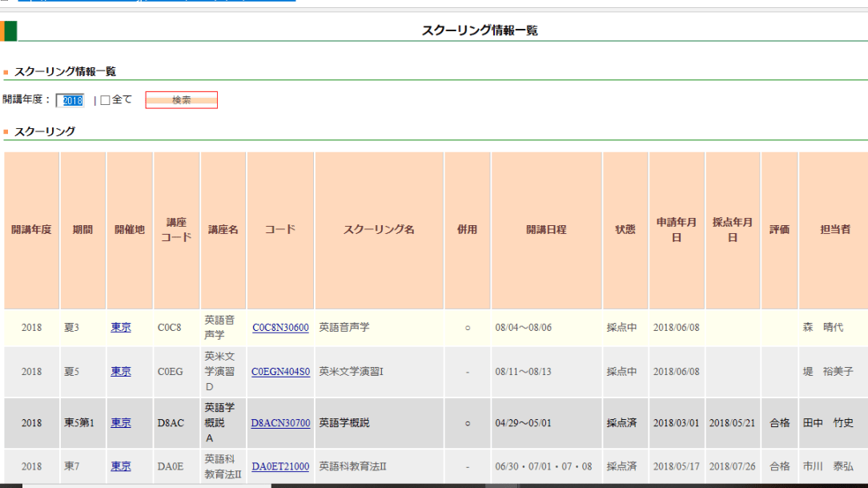Viewport: 868px width, 488px height.
Task: Click the スクーリング名 column header
Action: pos(379,230)
